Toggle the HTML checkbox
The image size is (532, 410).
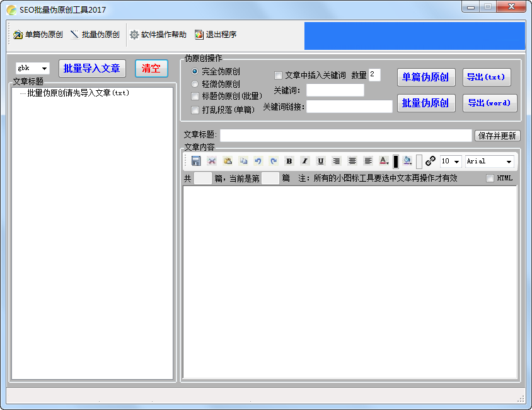490,179
